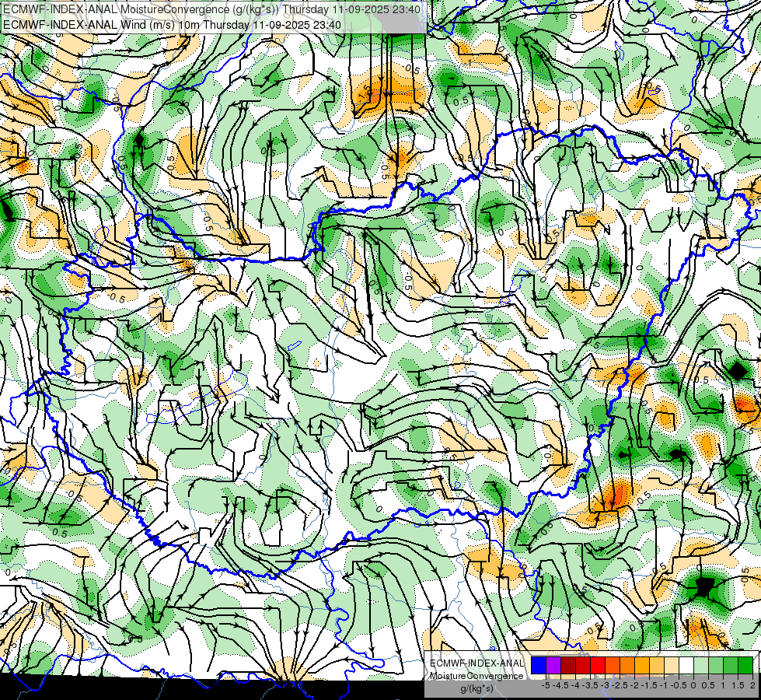This screenshot has width=761, height=700.
Task: Choose the palest green swatch between 0 and 0.5
Action: click(701, 665)
